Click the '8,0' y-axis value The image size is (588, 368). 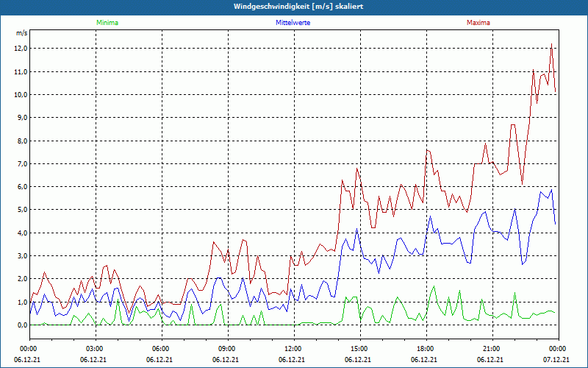pyautogui.click(x=23, y=141)
